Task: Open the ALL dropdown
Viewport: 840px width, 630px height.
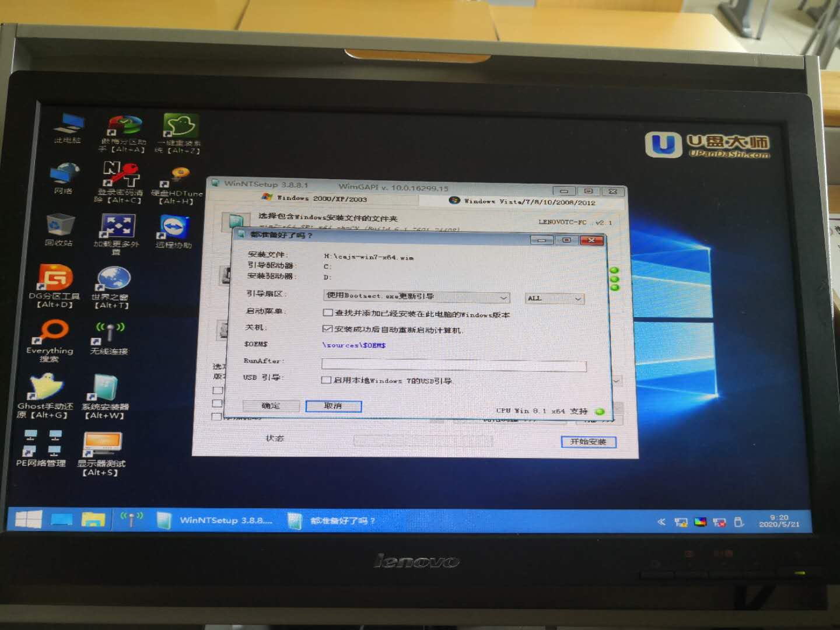Action: [555, 298]
